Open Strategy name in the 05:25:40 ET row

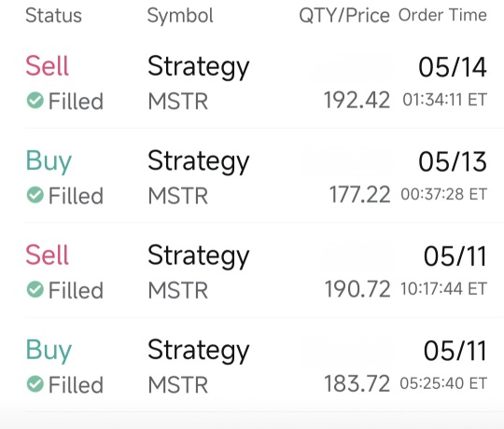click(x=198, y=351)
